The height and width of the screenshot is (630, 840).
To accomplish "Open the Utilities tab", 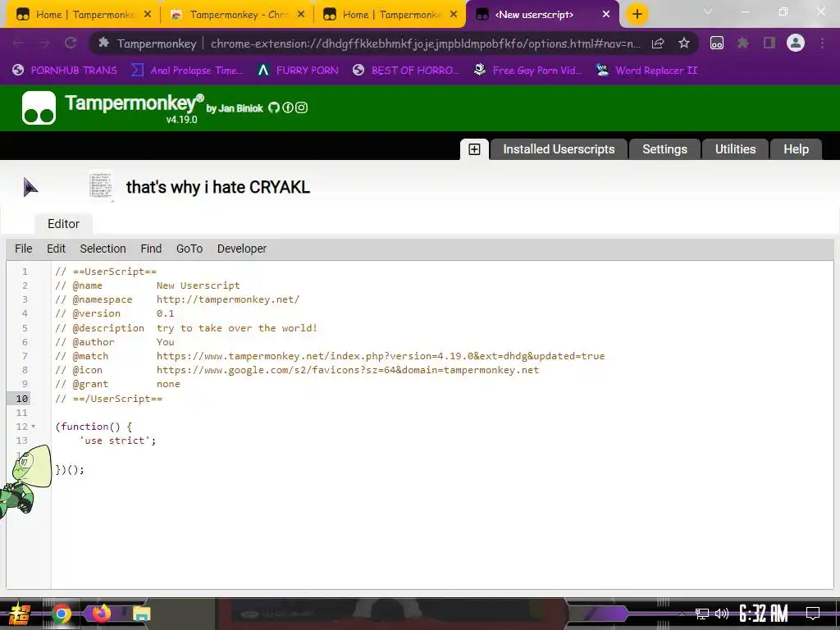I will (735, 149).
